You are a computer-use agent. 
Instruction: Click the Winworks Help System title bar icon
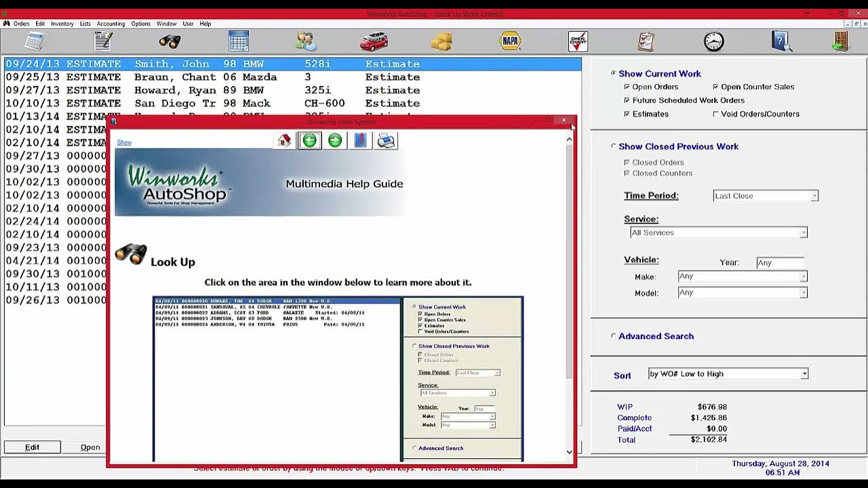click(x=114, y=122)
